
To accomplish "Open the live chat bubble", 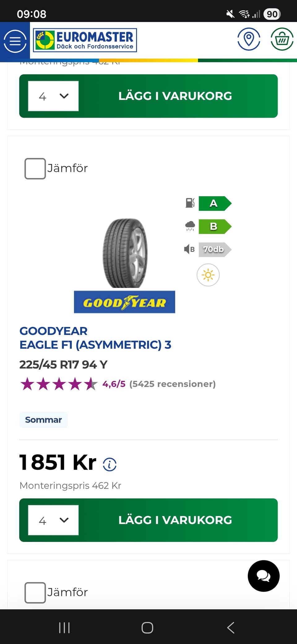I will click(264, 576).
